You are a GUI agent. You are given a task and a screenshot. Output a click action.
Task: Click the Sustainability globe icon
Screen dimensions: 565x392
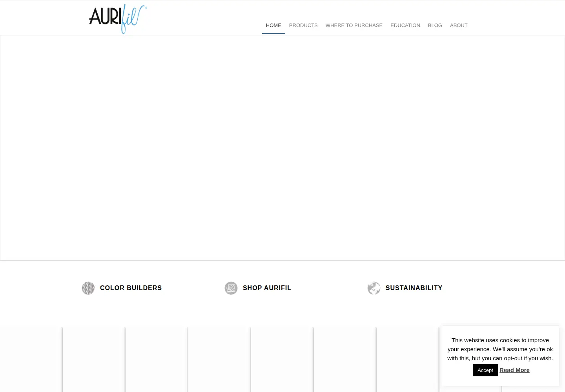[x=374, y=288]
